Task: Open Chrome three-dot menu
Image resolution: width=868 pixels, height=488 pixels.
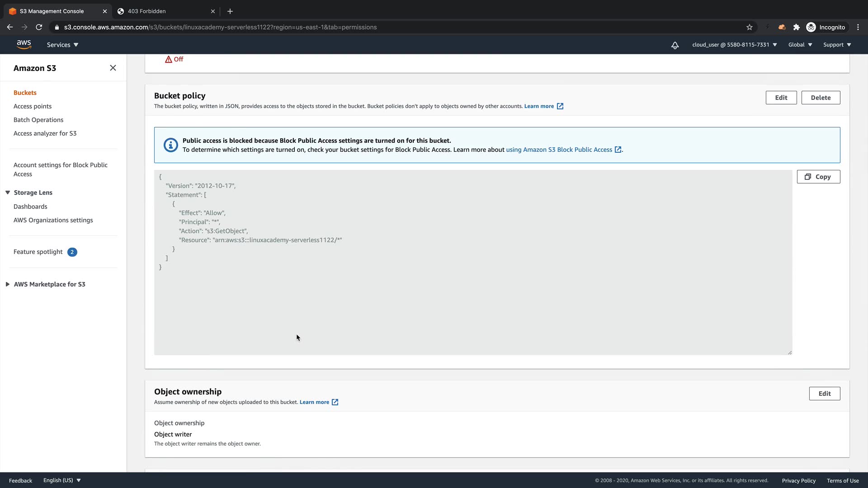Action: coord(858,27)
